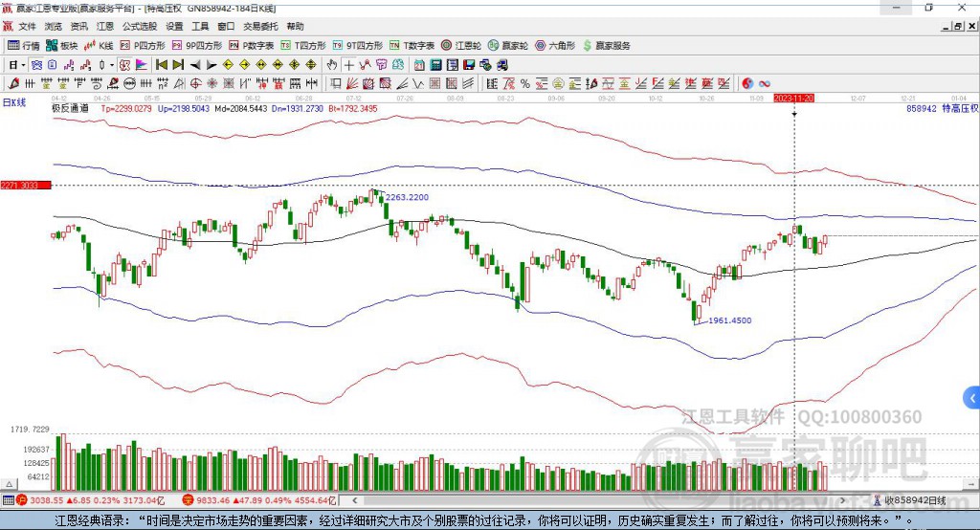Click the 9833.46 index status entry
The height and width of the screenshot is (530, 980).
pyautogui.click(x=258, y=500)
